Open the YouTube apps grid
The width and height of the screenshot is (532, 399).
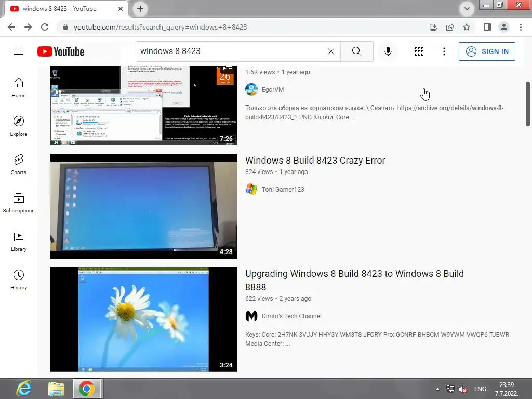(419, 51)
